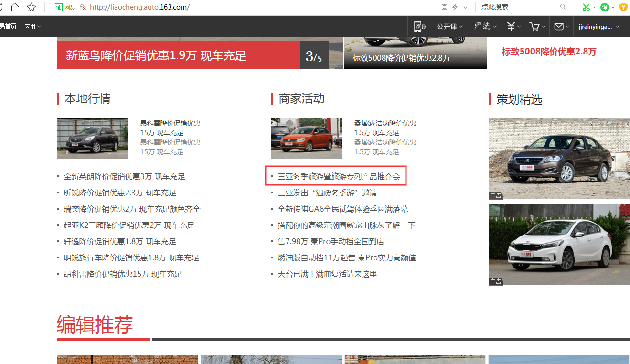The width and height of the screenshot is (630, 364).
Task: Open 搭配你的高级范潮圈新宠山脉灰 link
Action: click(x=346, y=225)
